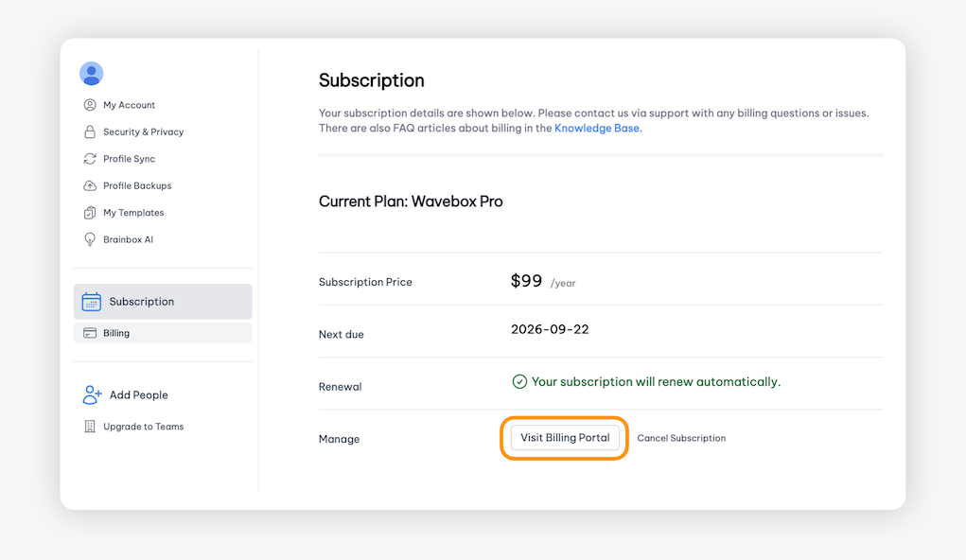This screenshot has height=560, width=966.
Task: Click the Cancel Subscription link
Action: [x=681, y=438]
